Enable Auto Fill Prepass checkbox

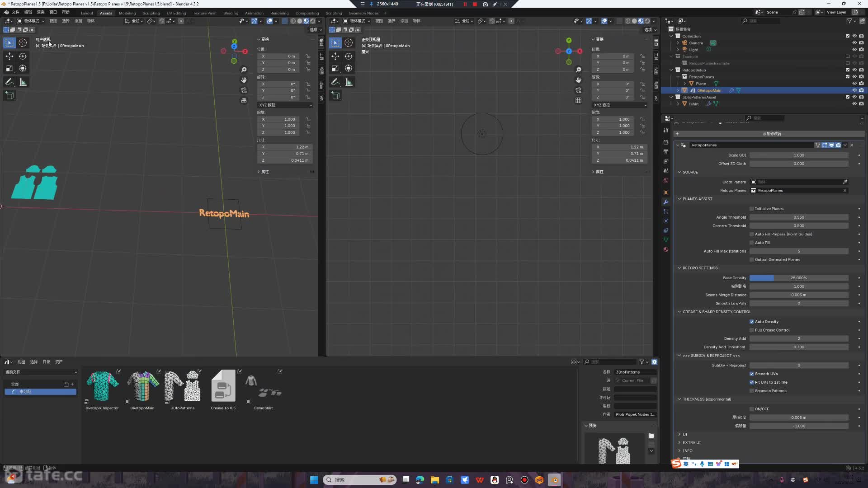751,234
